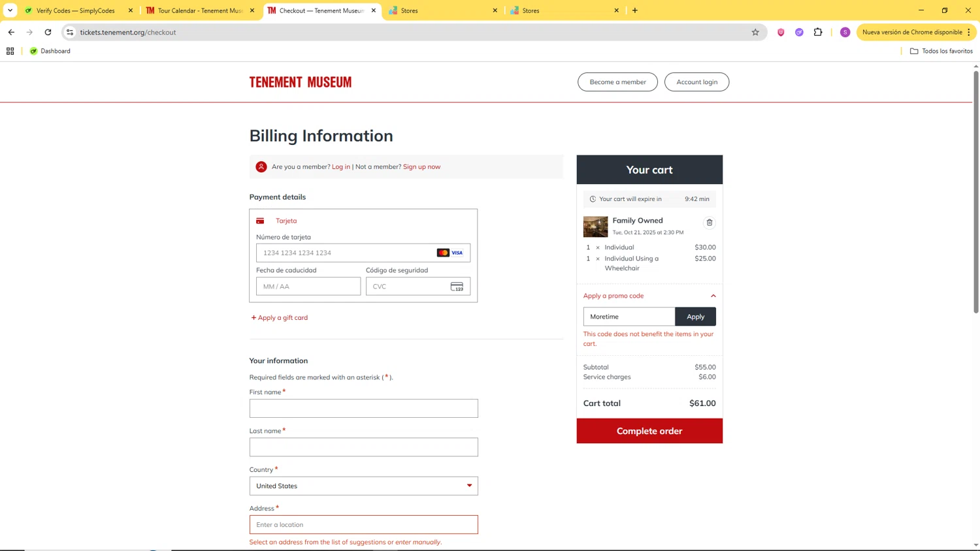Apply the promo code Moretime

pos(695,317)
